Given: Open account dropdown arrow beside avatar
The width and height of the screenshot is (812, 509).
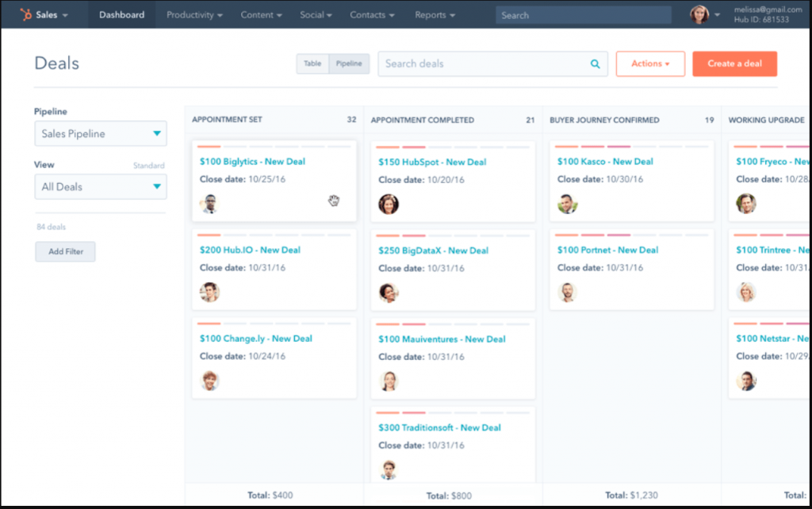Looking at the screenshot, I should click(x=717, y=15).
